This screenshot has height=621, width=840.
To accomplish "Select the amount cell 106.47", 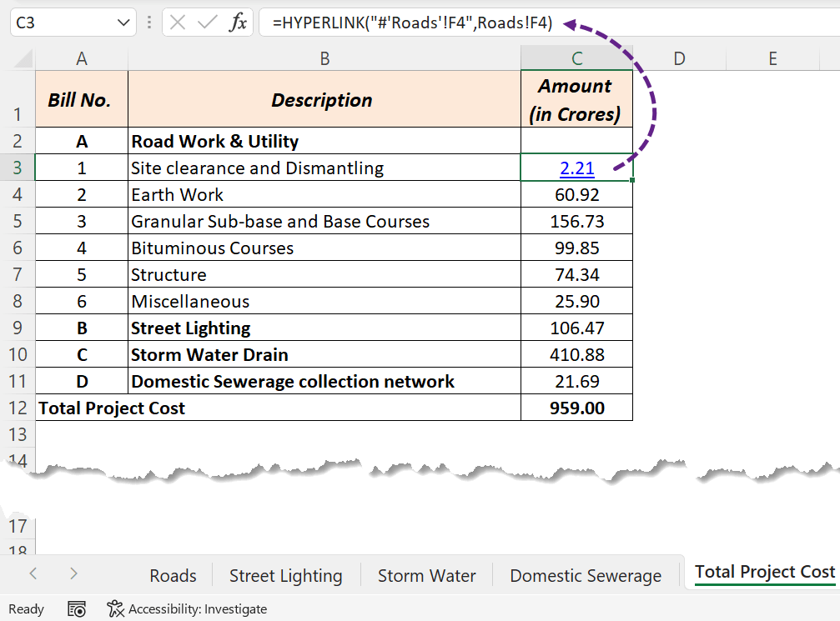I will click(x=577, y=328).
